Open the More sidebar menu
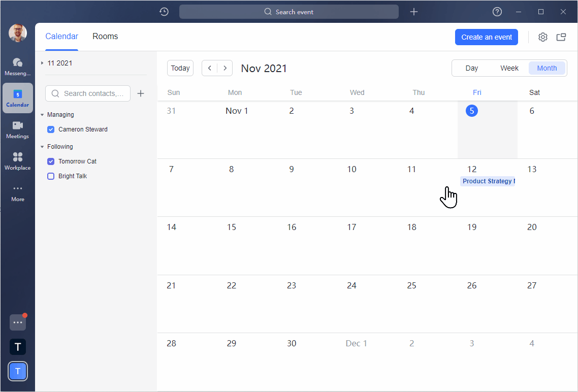 pos(17,193)
